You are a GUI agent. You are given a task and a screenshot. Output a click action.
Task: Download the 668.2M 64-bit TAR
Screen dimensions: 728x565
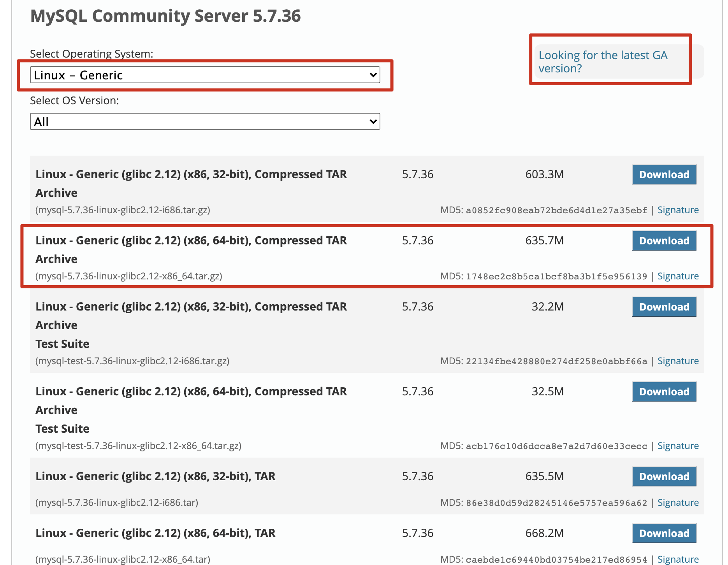click(664, 533)
